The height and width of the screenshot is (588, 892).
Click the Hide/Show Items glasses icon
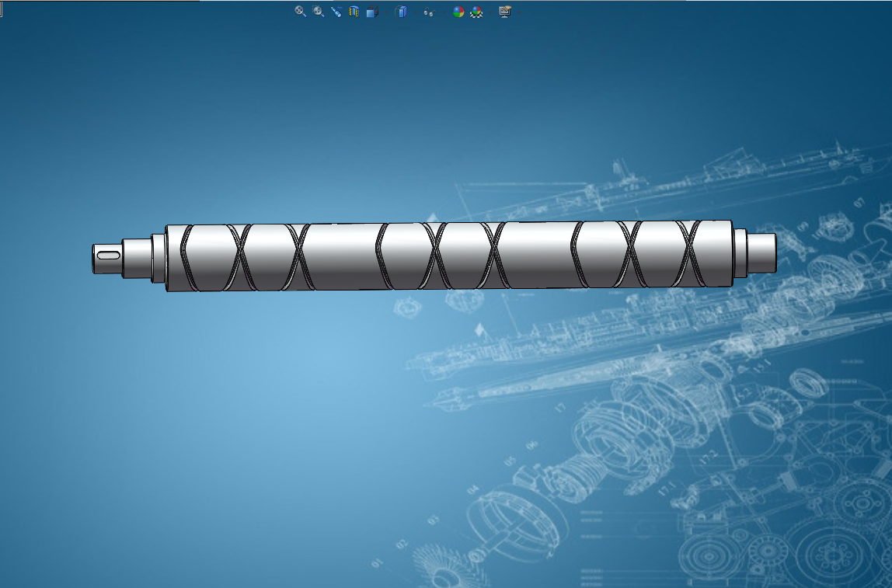(x=430, y=12)
